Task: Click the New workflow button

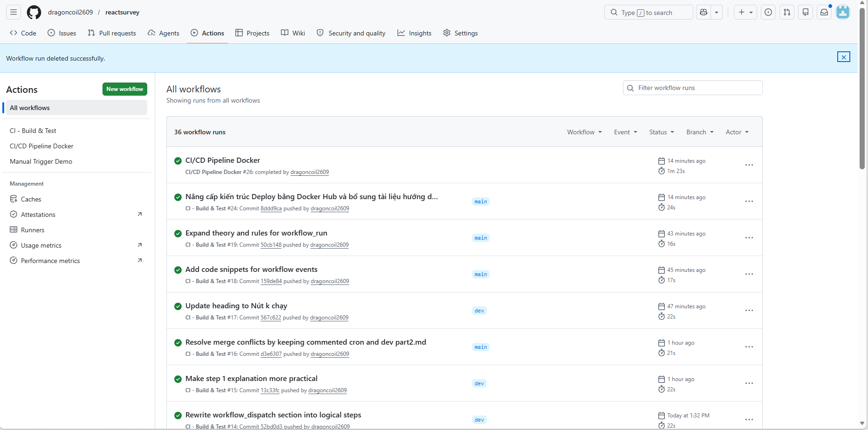Action: (125, 89)
